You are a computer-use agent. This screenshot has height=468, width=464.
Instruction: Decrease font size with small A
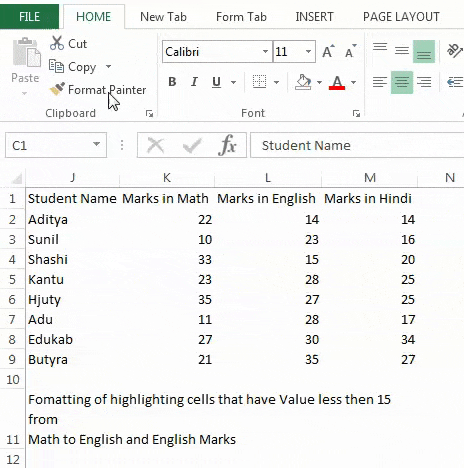tap(350, 52)
